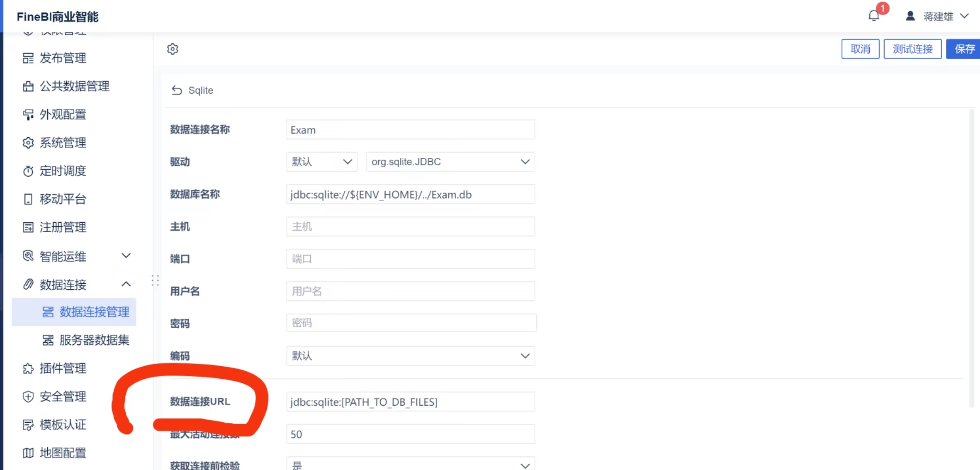The height and width of the screenshot is (470, 980).
Task: Click the 插件管理 puzzle icon
Action: pyautogui.click(x=28, y=368)
